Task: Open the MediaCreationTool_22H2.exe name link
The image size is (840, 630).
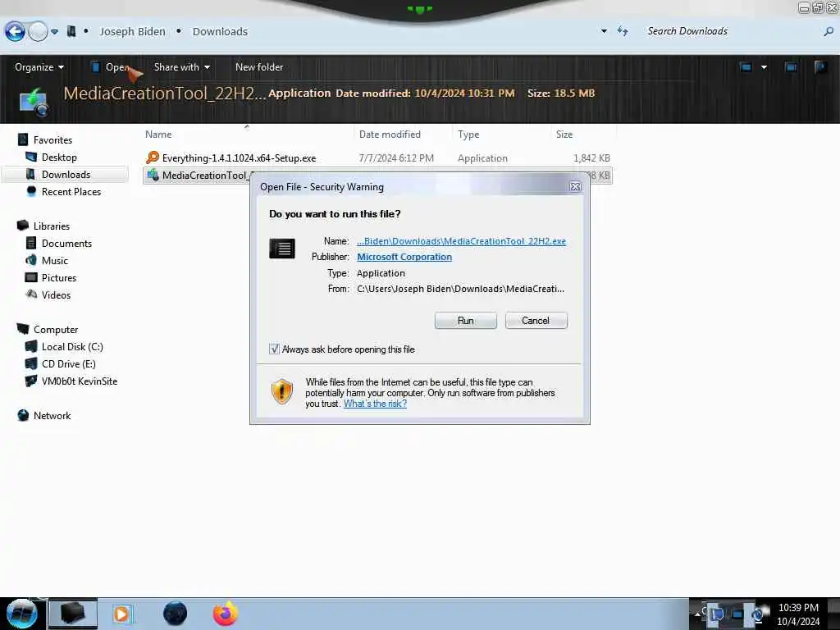Action: click(x=461, y=241)
